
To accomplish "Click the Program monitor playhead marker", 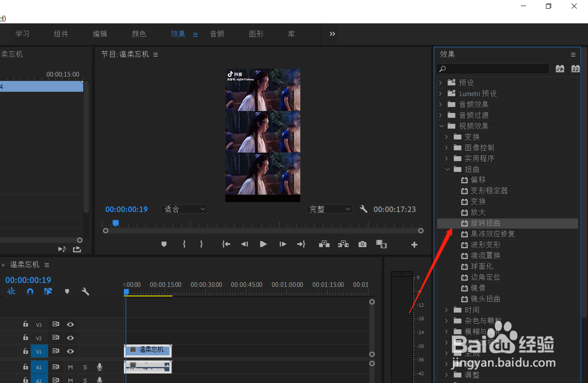I will click(116, 223).
